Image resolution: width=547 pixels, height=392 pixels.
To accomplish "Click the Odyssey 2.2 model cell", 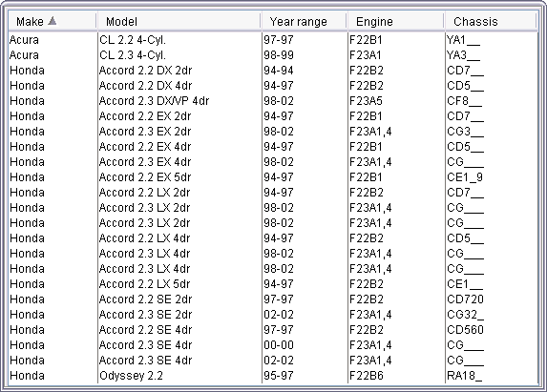I will 179,376.
